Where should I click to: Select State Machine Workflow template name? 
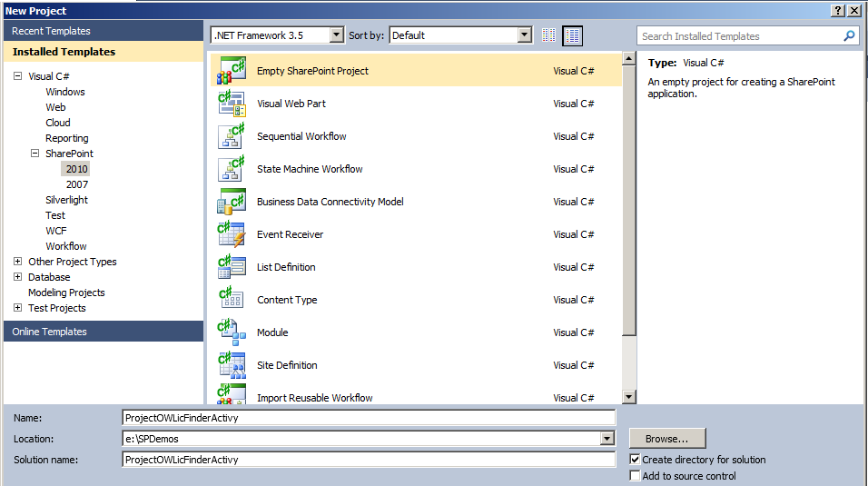pyautogui.click(x=310, y=169)
